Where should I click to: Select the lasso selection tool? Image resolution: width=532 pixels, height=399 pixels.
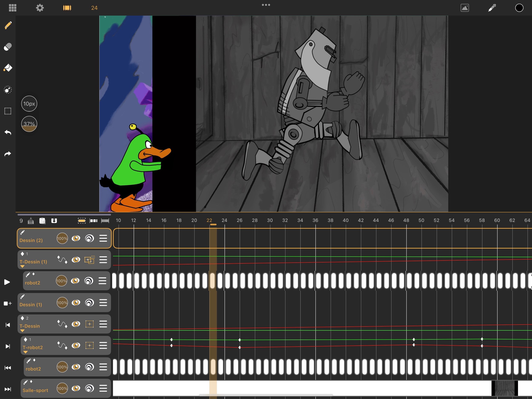[x=8, y=90]
